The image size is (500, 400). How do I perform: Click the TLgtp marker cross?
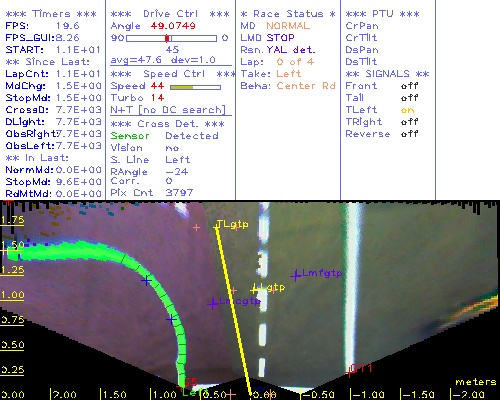coord(216,227)
